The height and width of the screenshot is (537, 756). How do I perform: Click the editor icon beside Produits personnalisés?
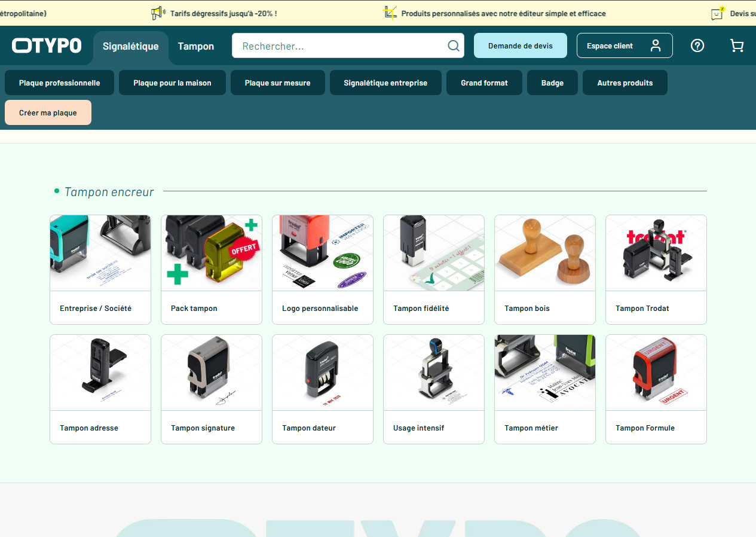tap(390, 13)
